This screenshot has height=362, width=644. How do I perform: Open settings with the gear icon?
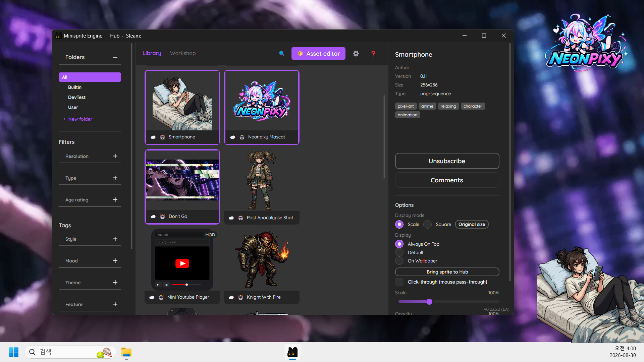click(x=356, y=53)
